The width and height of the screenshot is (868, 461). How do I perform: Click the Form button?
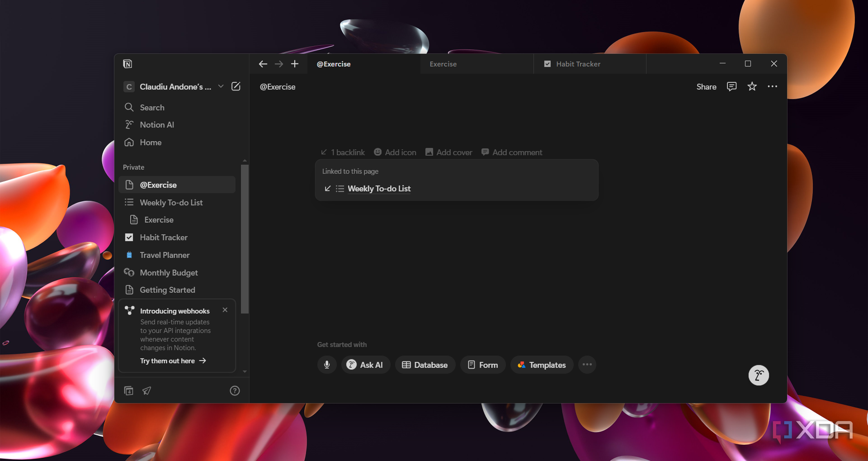(x=483, y=365)
